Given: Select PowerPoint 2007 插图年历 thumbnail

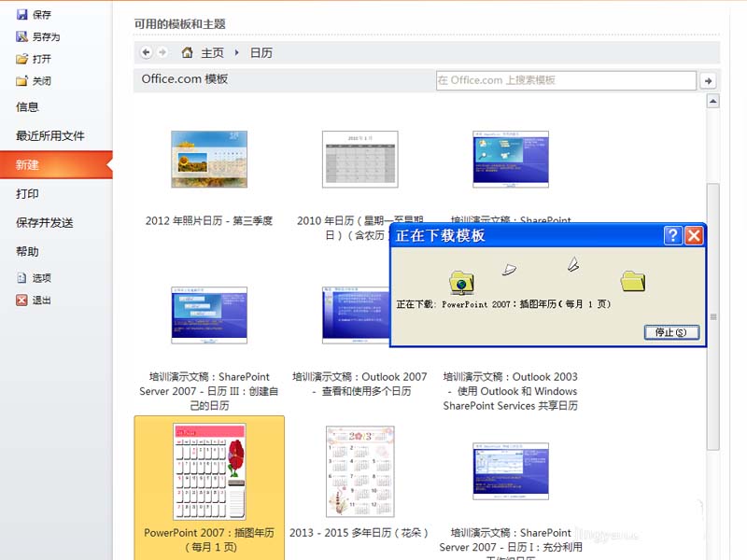Looking at the screenshot, I should pyautogui.click(x=209, y=471).
